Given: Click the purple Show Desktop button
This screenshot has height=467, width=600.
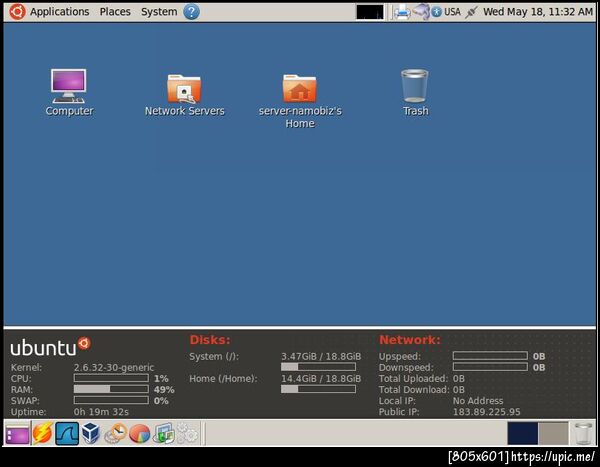Looking at the screenshot, I should pos(17,433).
